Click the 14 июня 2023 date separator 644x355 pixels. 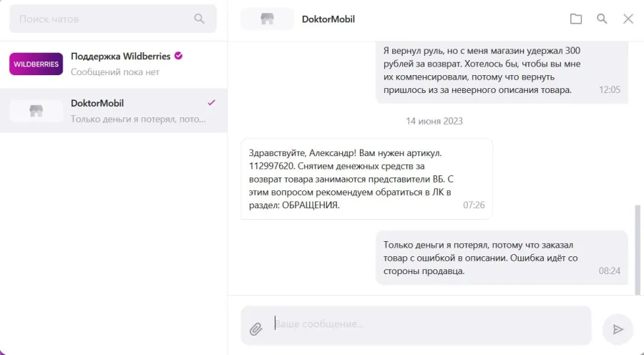coord(434,121)
